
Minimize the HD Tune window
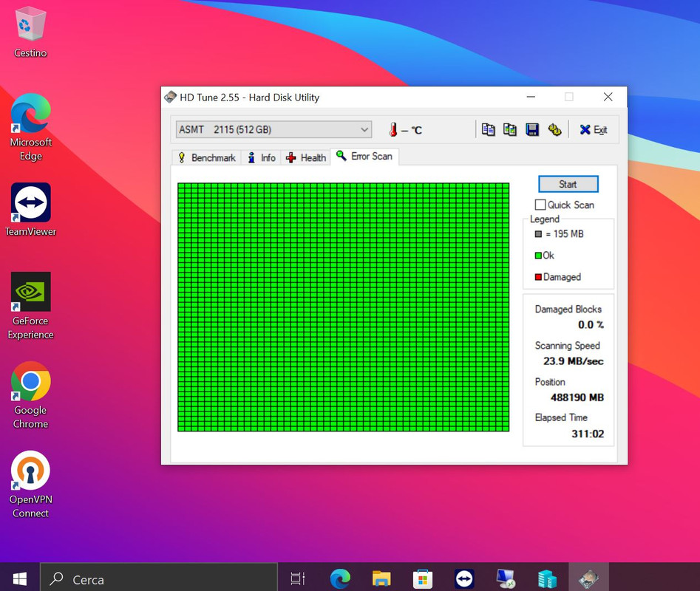point(531,97)
